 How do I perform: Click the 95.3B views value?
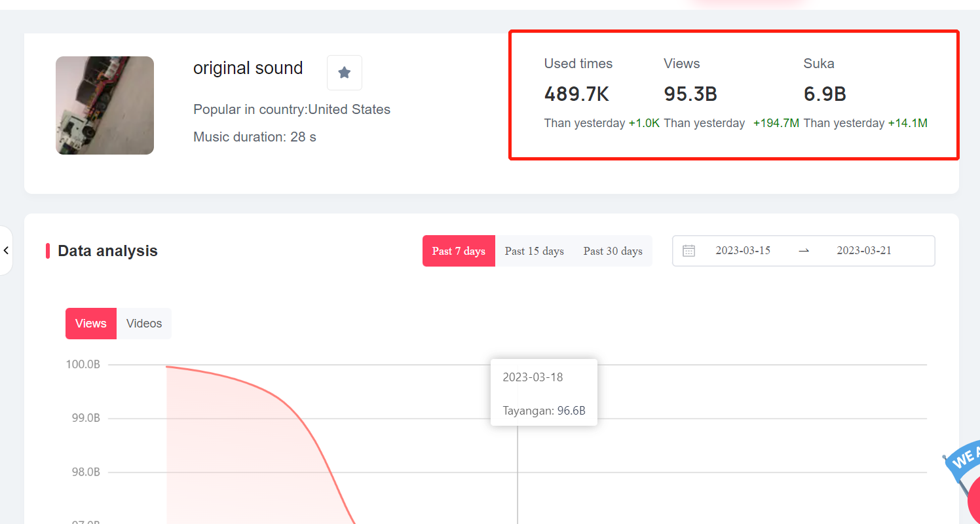coord(690,94)
